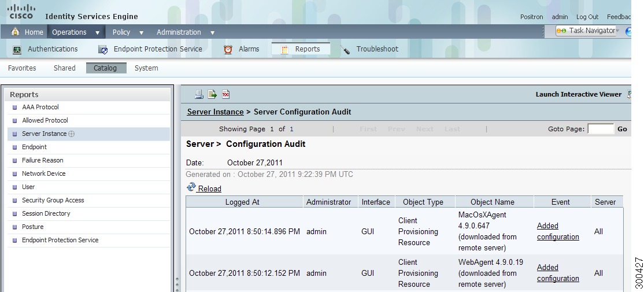
Task: Select Failure Reason report
Action: [42, 160]
